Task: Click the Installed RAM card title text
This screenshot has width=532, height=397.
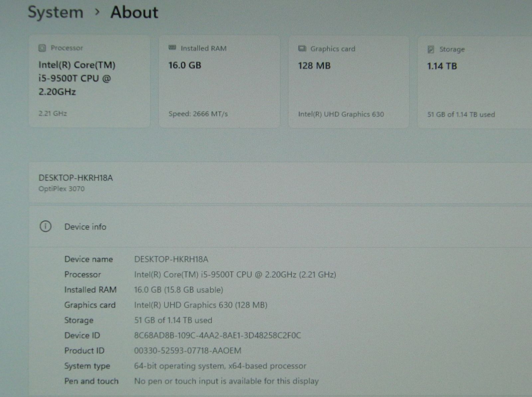Action: [203, 49]
